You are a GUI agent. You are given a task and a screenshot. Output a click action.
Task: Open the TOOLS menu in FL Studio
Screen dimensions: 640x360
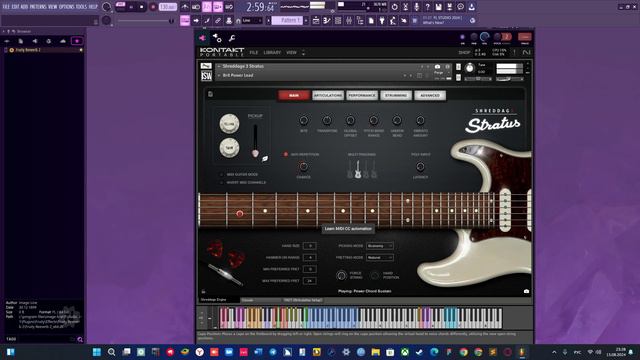(x=81, y=7)
